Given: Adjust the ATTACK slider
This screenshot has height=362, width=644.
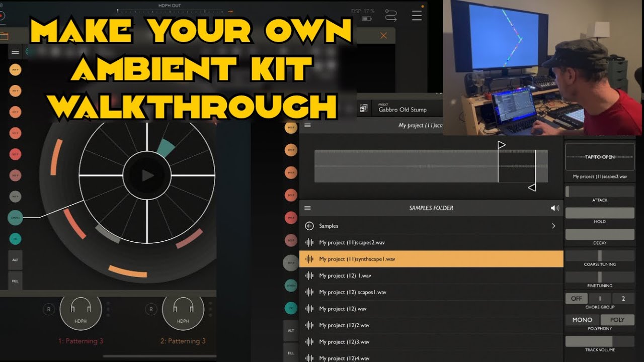Looking at the screenshot, I should (x=600, y=192).
